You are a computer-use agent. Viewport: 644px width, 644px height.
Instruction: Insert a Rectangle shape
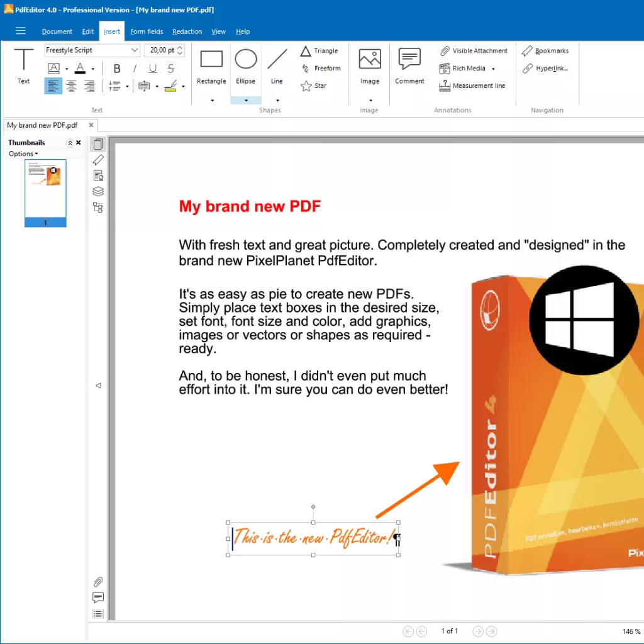tap(211, 65)
